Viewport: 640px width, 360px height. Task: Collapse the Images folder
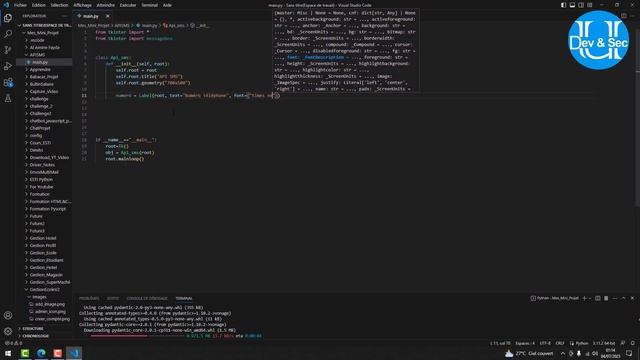[x=40, y=297]
